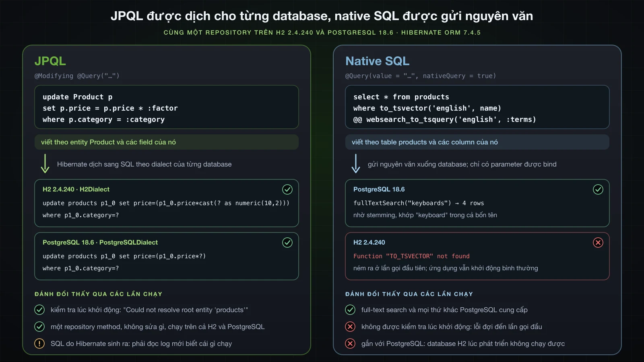Click the line "where to_tsvector('english', name)"
Image resolution: width=644 pixels, height=362 pixels.
click(x=427, y=108)
